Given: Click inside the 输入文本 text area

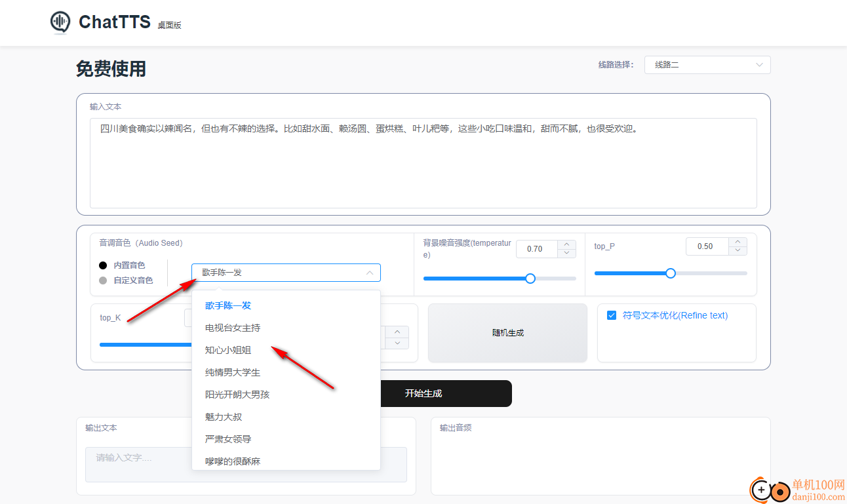Looking at the screenshot, I should (423, 163).
